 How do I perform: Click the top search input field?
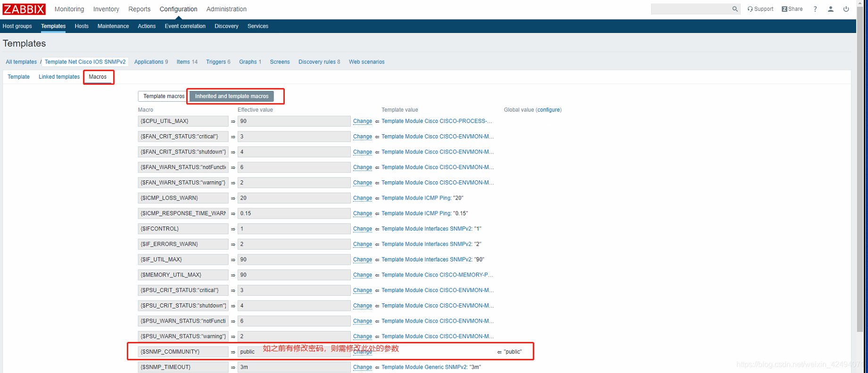(x=691, y=9)
